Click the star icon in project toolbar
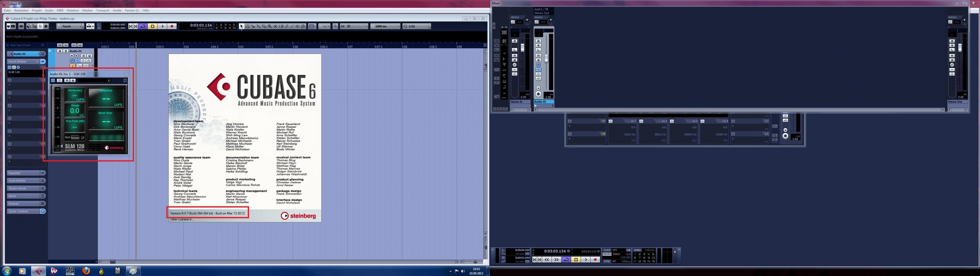This screenshot has height=276, width=980. pyautogui.click(x=46, y=26)
